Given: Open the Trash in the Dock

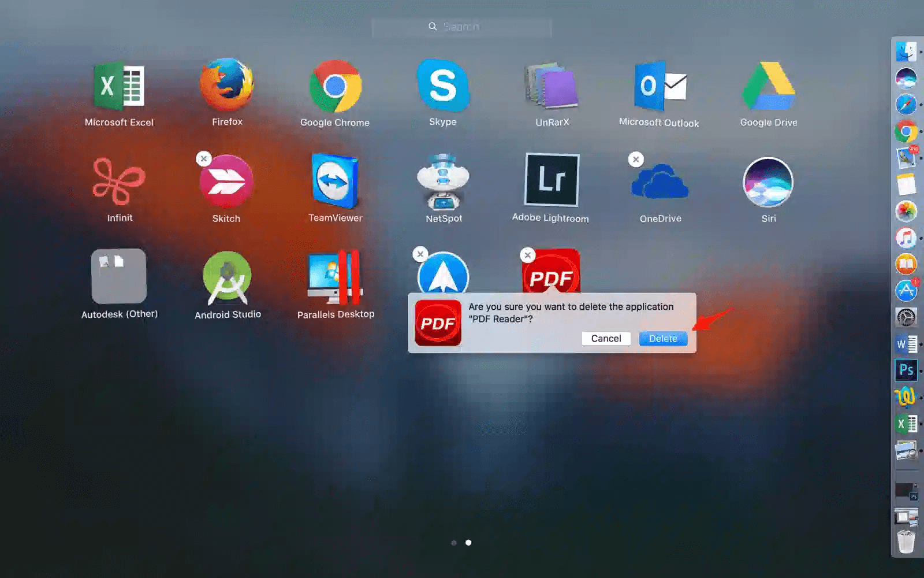Looking at the screenshot, I should click(906, 542).
